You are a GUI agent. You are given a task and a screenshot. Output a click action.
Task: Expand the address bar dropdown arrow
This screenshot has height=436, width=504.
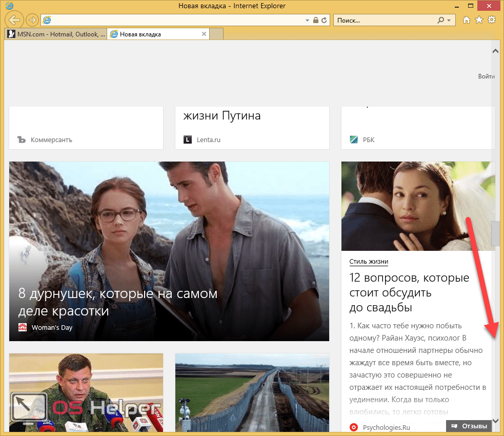[x=308, y=20]
